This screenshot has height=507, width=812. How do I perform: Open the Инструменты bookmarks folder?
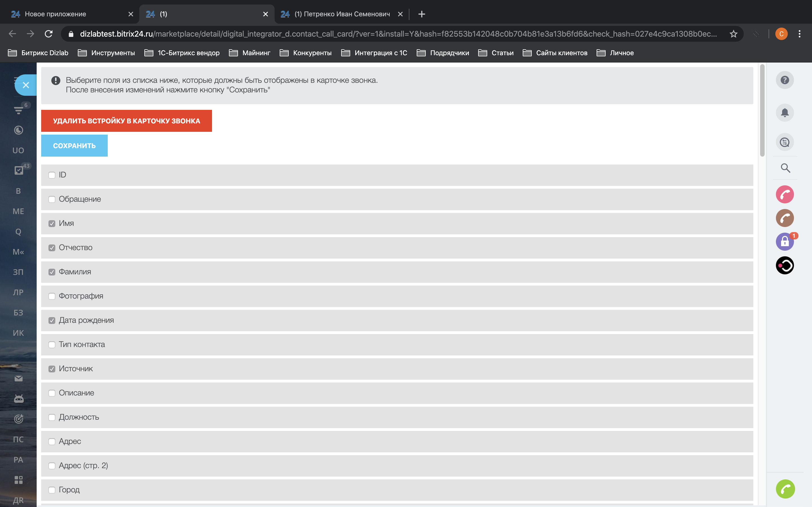click(x=106, y=53)
